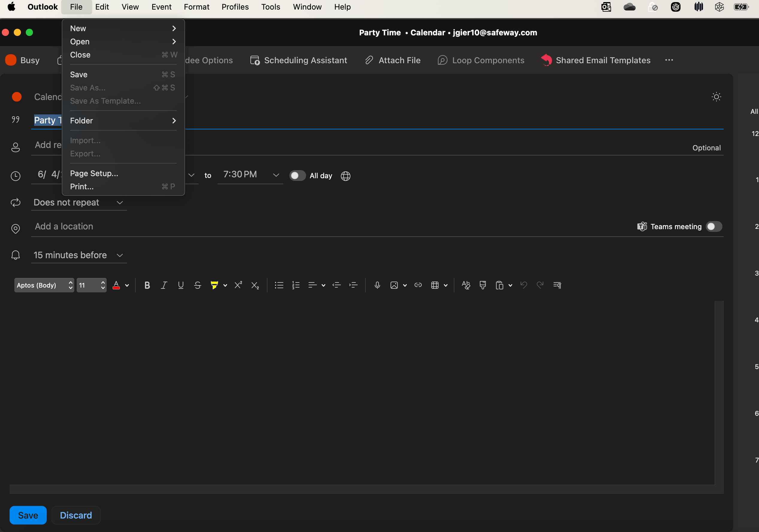Choose Page Setup... in the File menu

pyautogui.click(x=123, y=173)
